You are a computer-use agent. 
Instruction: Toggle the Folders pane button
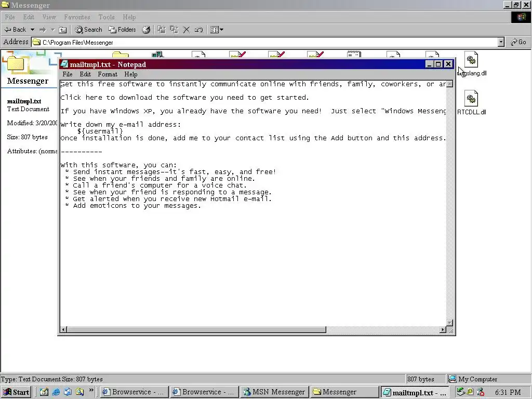(x=122, y=30)
